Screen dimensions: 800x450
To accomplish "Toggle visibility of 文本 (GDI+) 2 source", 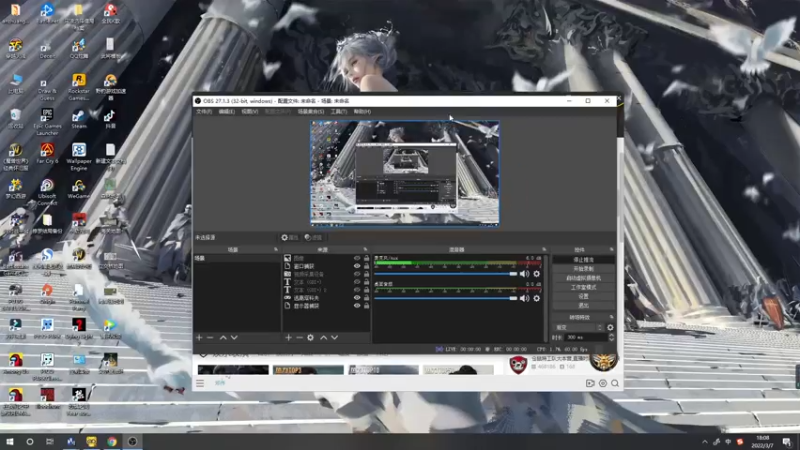I will (x=357, y=290).
